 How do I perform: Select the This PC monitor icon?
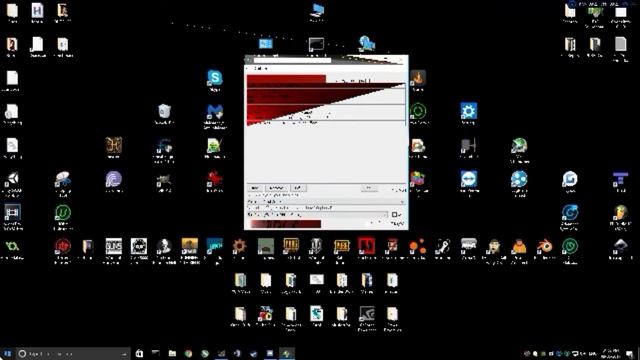317,10
